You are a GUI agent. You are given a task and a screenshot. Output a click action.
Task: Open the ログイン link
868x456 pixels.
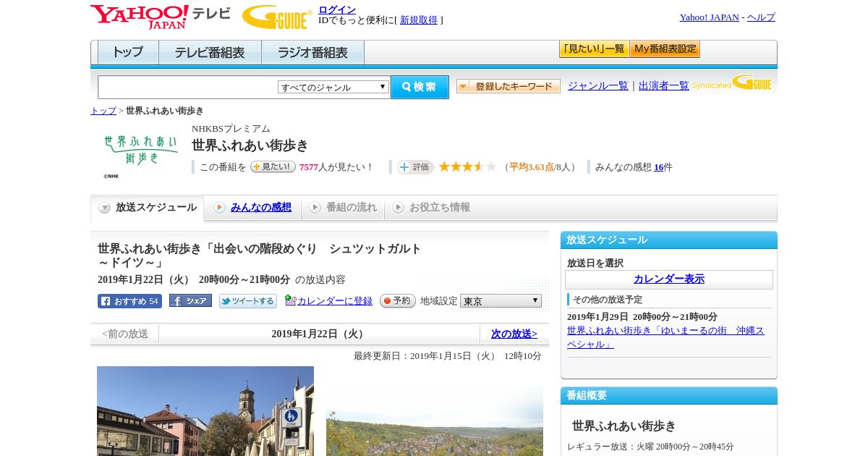coord(337,9)
